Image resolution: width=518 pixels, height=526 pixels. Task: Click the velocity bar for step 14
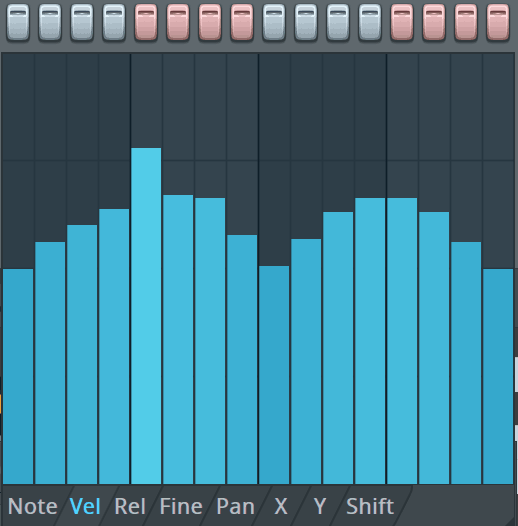tap(434, 348)
